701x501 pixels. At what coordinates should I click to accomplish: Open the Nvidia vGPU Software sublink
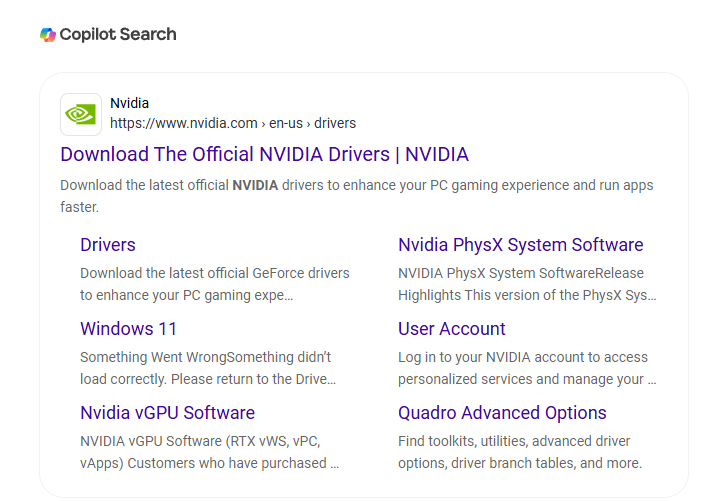click(167, 413)
